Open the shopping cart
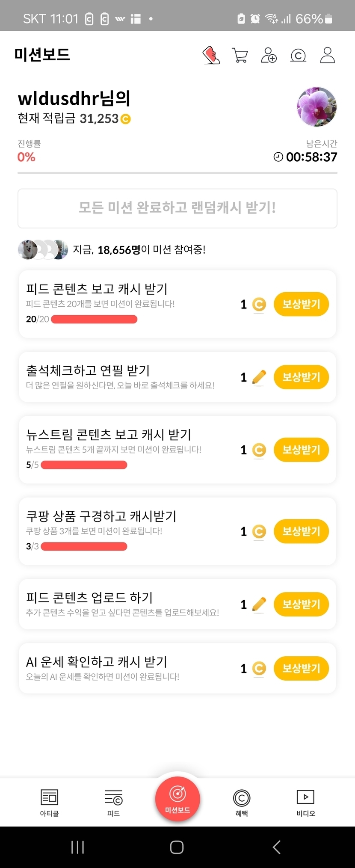The image size is (355, 868). (240, 56)
